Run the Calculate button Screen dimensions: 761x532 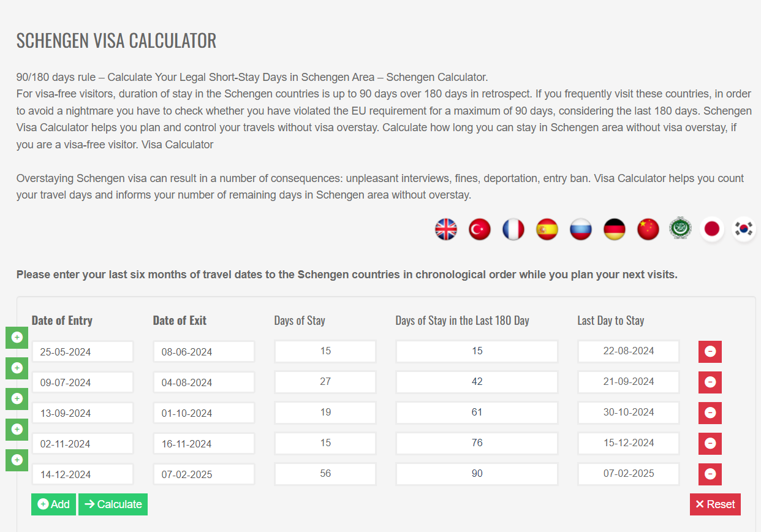(x=113, y=504)
